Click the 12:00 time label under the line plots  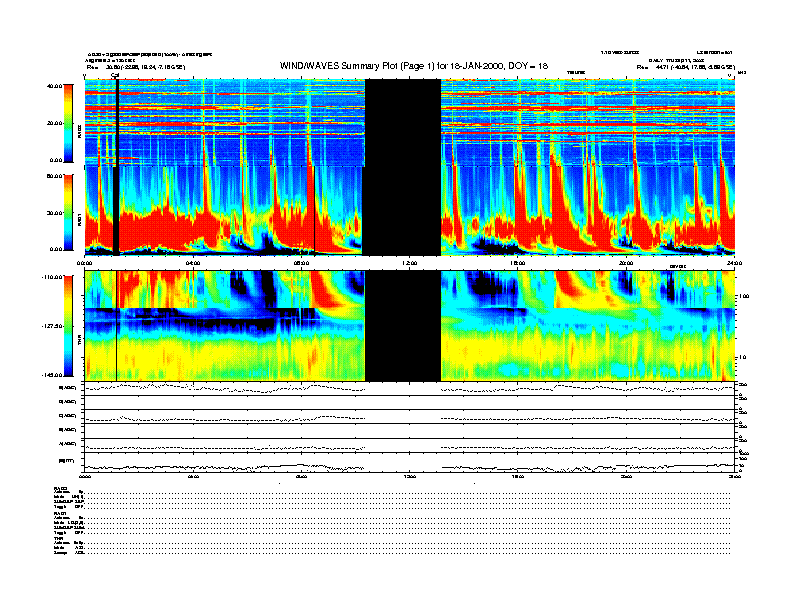(410, 476)
